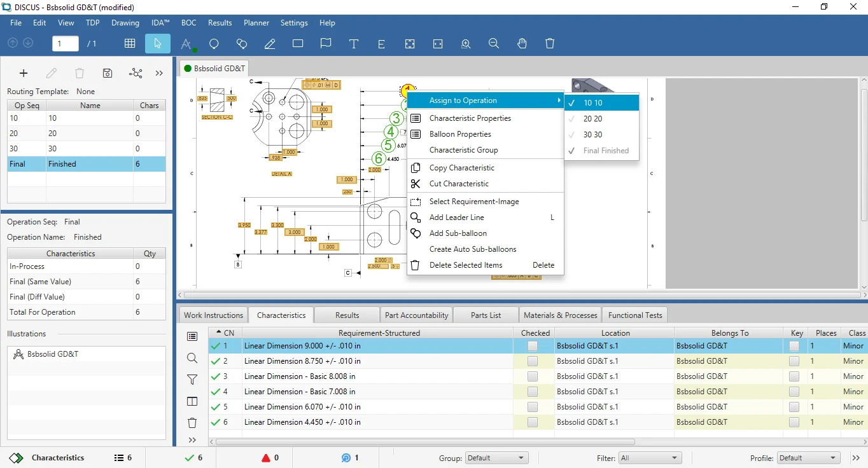Expand operations panel toolbar chevrons
The height and width of the screenshot is (468, 868).
[159, 73]
